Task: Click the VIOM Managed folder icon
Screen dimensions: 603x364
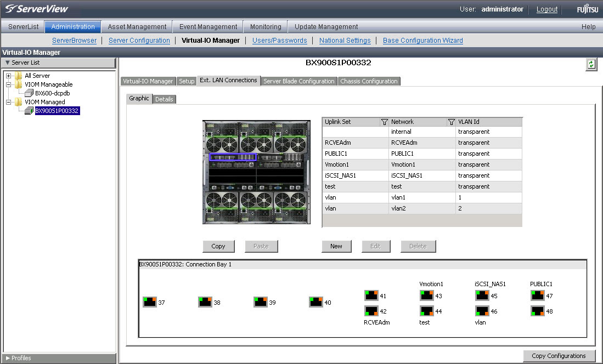Action: 19,102
